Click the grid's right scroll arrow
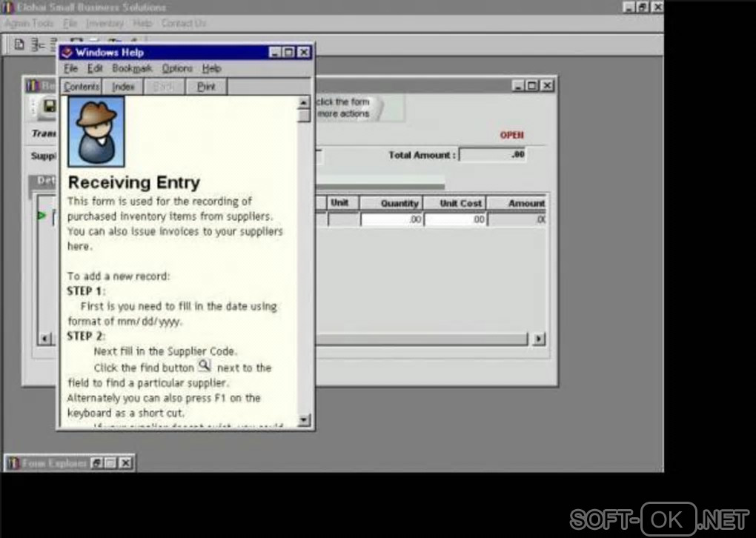The height and width of the screenshot is (538, 756). pyautogui.click(x=539, y=339)
